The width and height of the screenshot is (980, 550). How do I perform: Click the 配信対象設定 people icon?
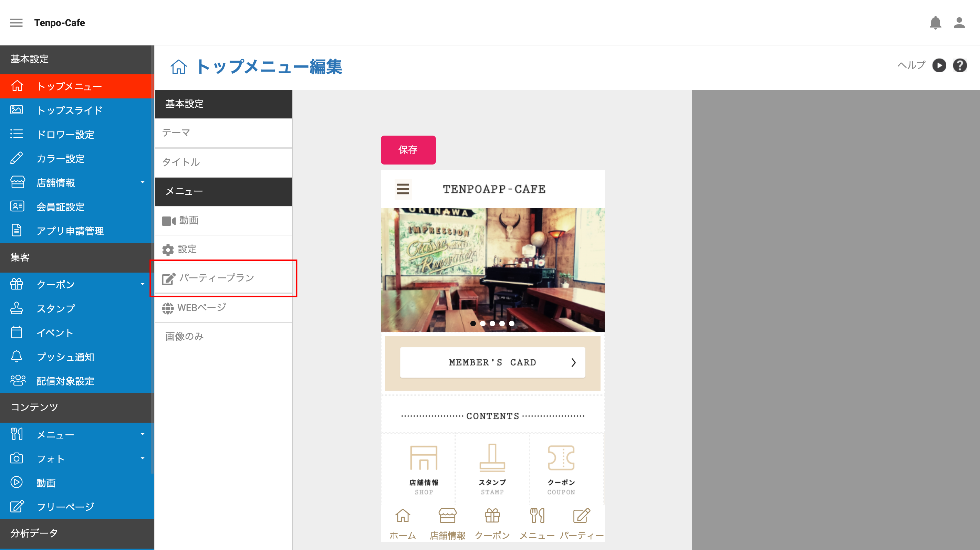pos(18,380)
